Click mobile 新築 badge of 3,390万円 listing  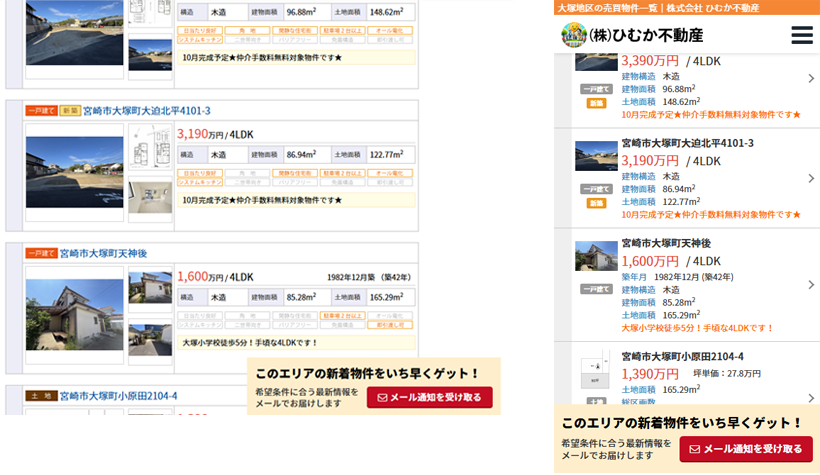(x=596, y=103)
